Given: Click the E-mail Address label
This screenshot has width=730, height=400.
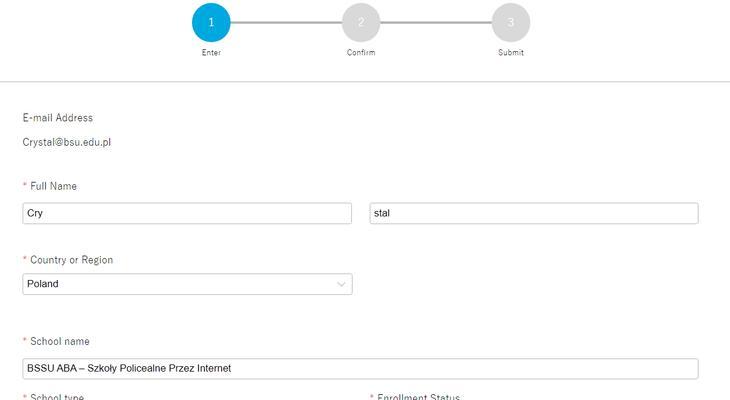Looking at the screenshot, I should [58, 118].
